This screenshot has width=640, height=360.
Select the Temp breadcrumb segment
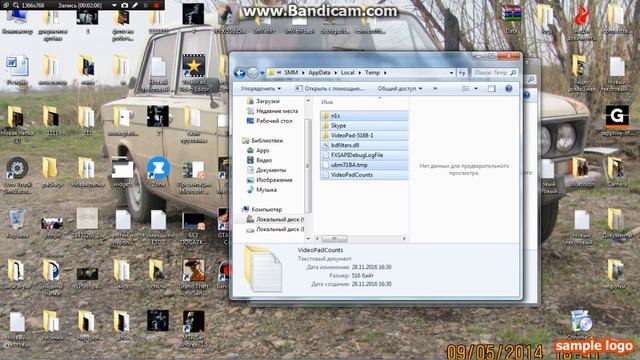pos(372,73)
